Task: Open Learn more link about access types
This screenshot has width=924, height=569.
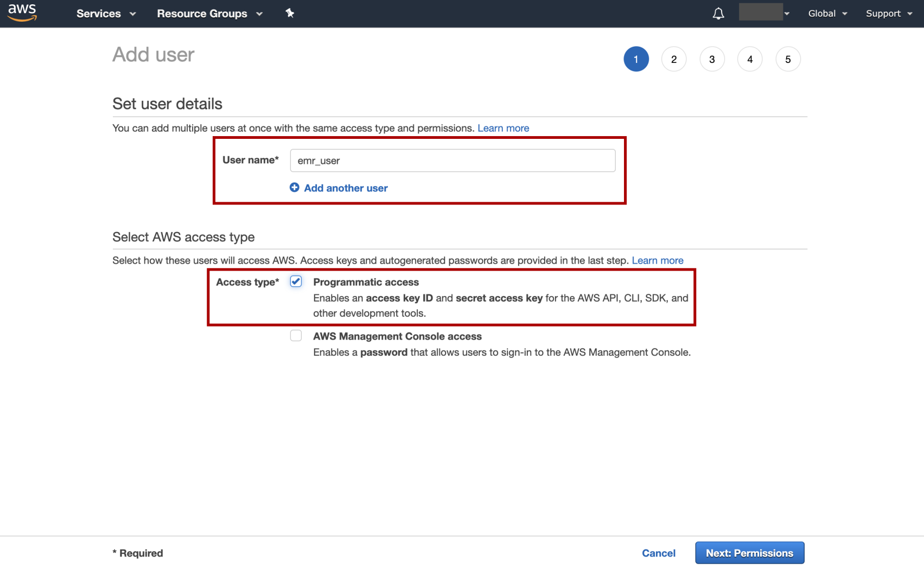Action: click(658, 260)
